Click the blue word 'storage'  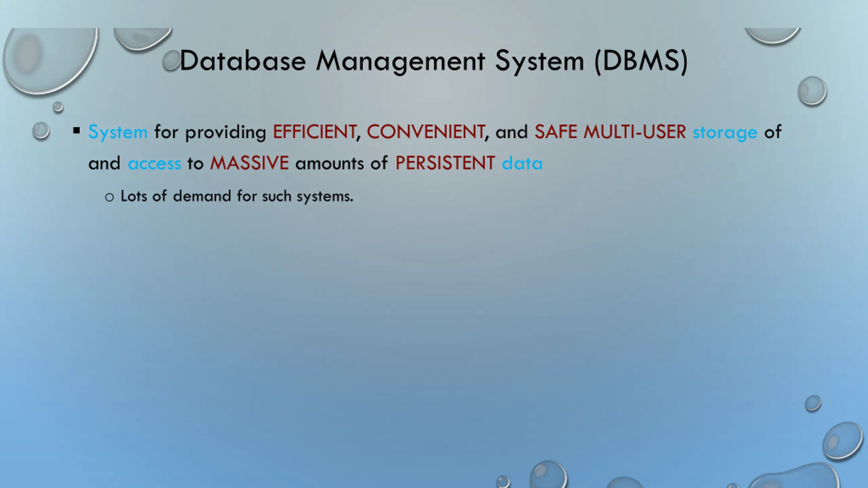tap(725, 133)
